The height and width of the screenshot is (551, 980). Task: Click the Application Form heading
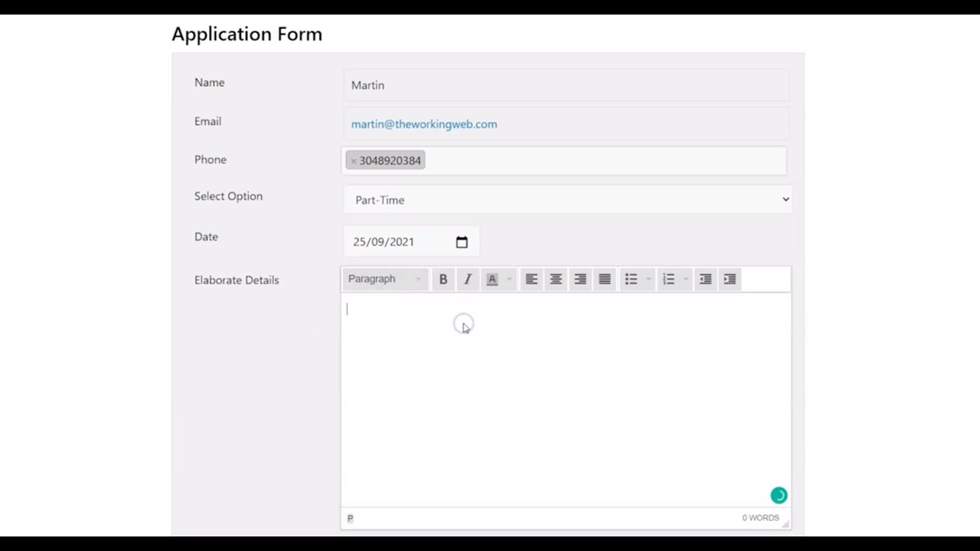247,34
